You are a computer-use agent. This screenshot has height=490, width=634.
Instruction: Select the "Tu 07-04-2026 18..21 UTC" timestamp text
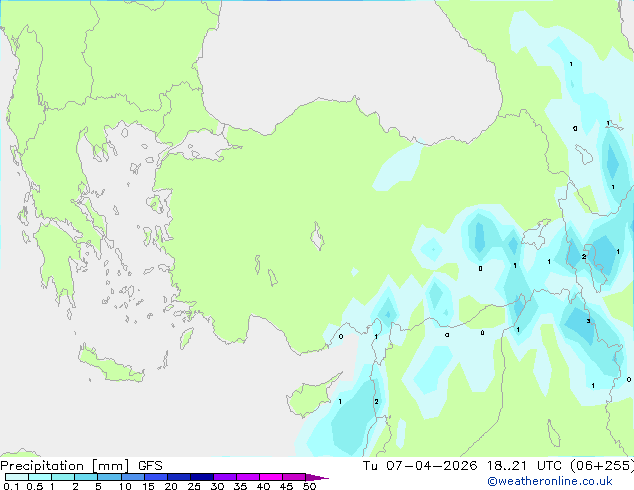pos(462,466)
